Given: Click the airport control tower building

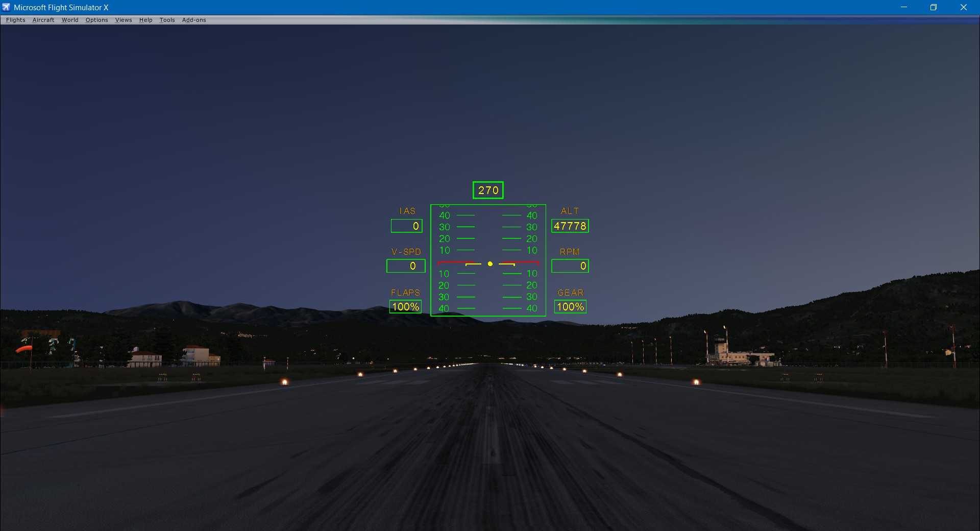Looking at the screenshot, I should (x=721, y=350).
